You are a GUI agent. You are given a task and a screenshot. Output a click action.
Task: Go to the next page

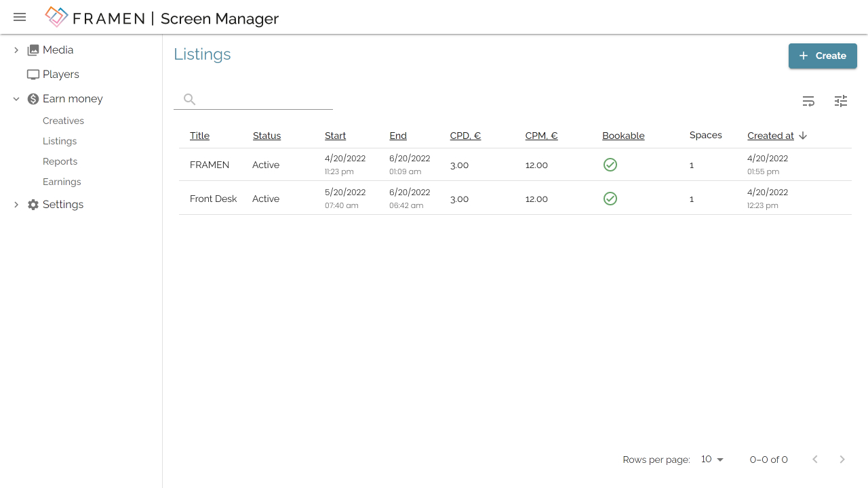point(842,460)
